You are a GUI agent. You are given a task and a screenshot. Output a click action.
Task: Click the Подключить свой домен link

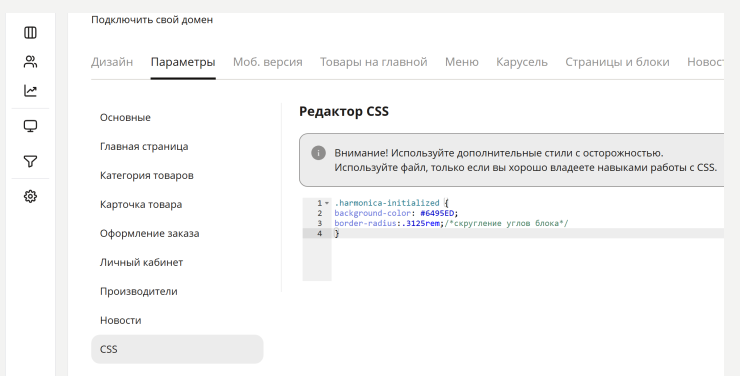tap(152, 20)
